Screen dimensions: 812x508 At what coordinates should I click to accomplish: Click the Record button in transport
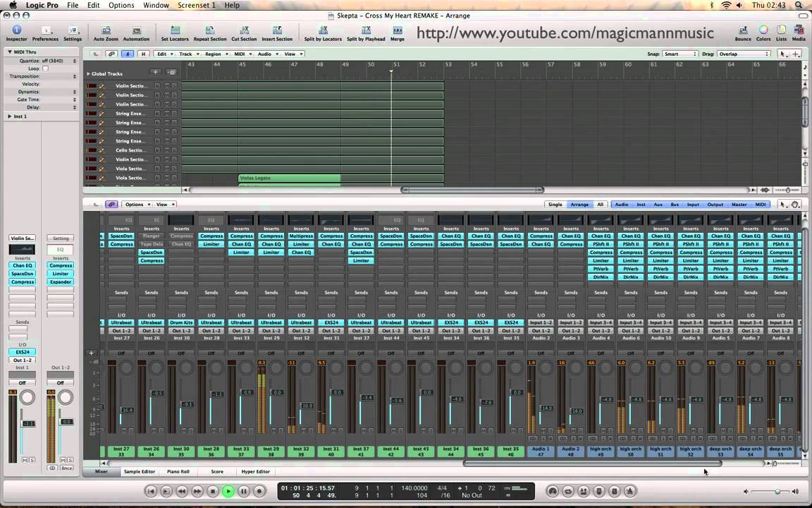259,491
